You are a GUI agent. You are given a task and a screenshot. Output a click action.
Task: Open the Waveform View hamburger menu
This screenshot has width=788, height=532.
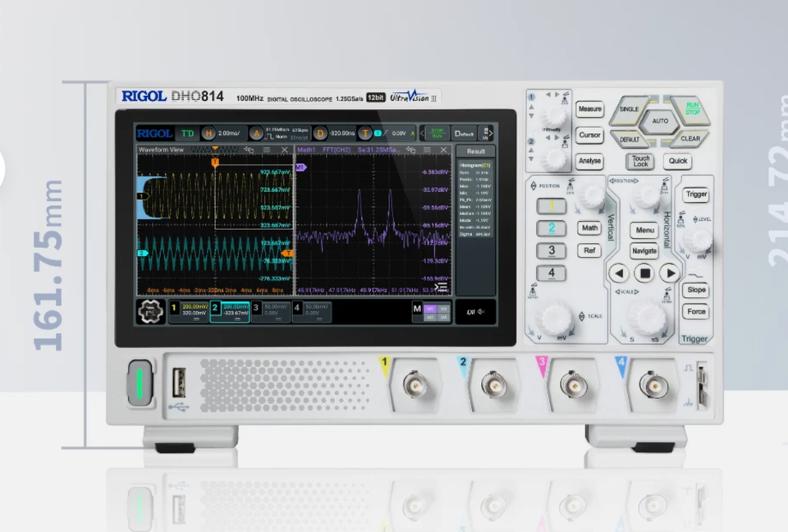pos(266,150)
